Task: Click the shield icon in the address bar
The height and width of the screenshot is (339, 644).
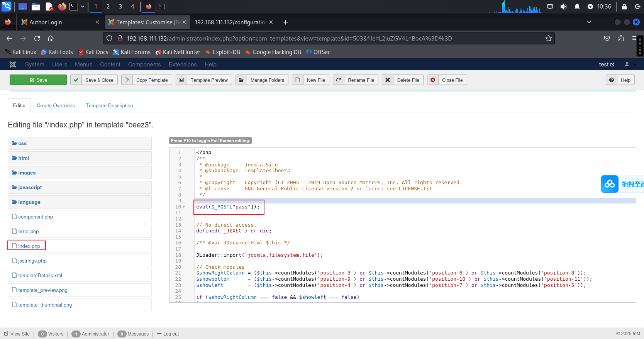Action: pos(109,38)
